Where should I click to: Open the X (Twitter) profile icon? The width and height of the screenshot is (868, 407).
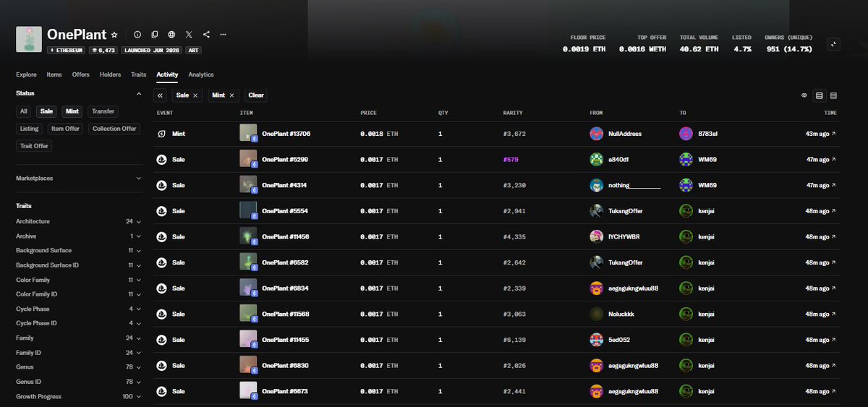tap(189, 35)
